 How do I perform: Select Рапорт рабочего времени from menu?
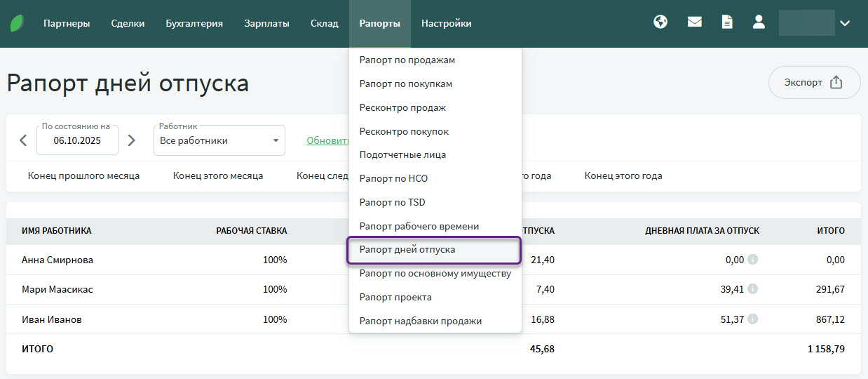click(x=419, y=226)
